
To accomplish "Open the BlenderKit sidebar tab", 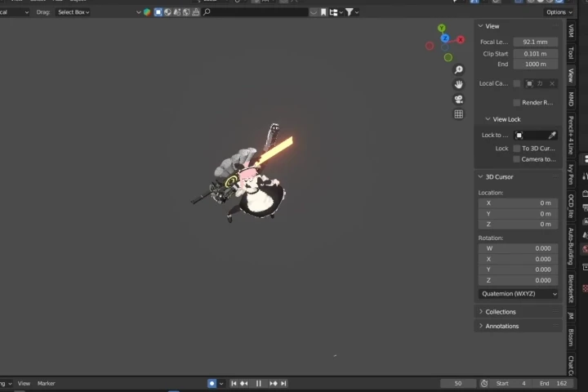I will click(571, 289).
